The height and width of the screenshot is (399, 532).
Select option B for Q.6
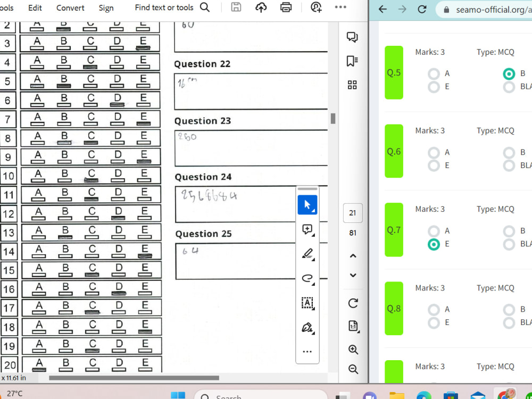(509, 152)
